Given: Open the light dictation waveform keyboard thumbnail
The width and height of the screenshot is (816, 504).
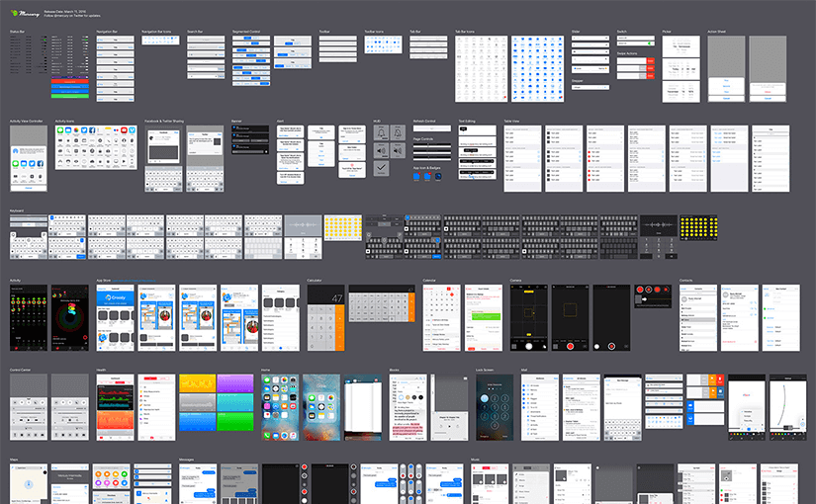Looking at the screenshot, I should [303, 224].
